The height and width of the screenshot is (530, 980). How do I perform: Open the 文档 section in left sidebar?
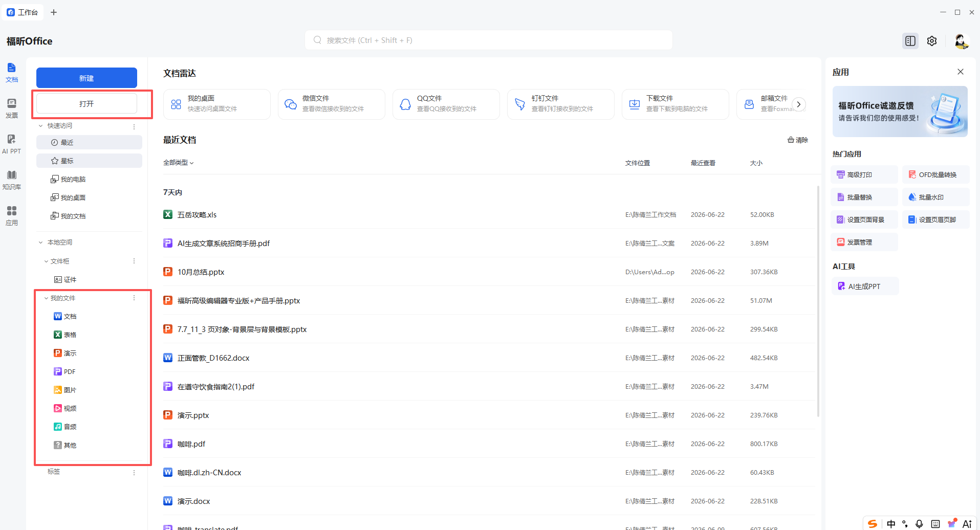pos(12,72)
